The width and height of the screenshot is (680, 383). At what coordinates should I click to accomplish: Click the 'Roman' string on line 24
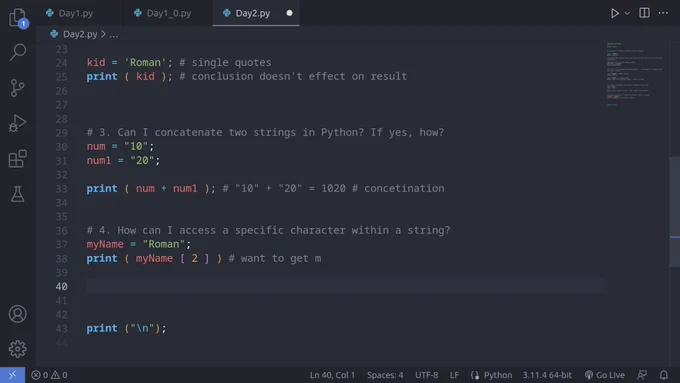[145, 62]
